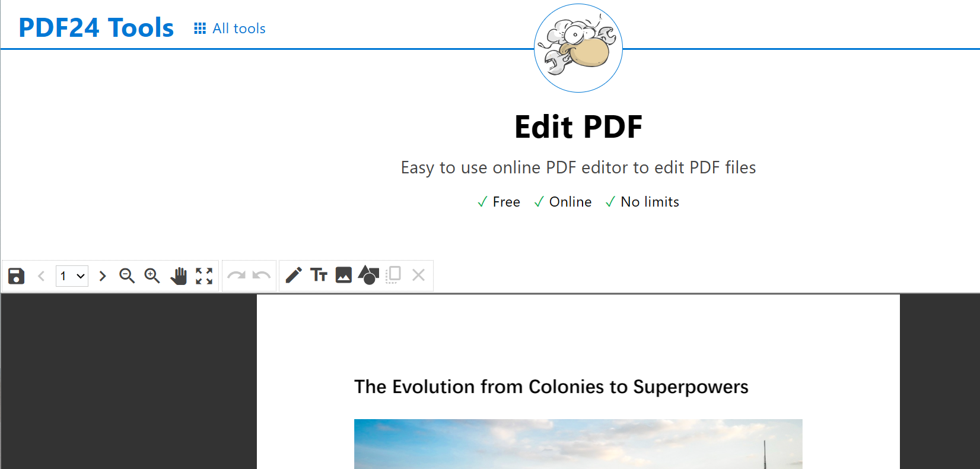Open the page number dropdown

pyautogui.click(x=72, y=276)
